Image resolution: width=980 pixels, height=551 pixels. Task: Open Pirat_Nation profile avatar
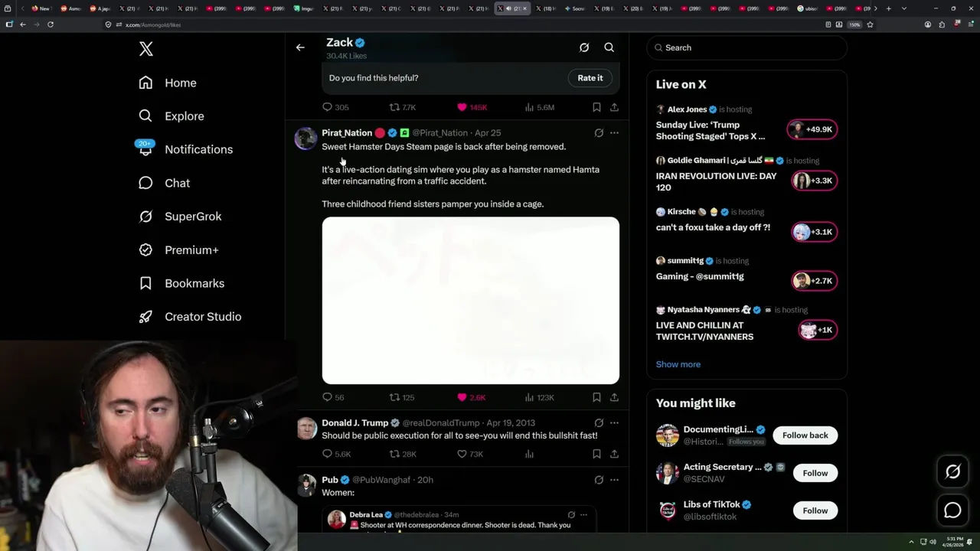(305, 138)
